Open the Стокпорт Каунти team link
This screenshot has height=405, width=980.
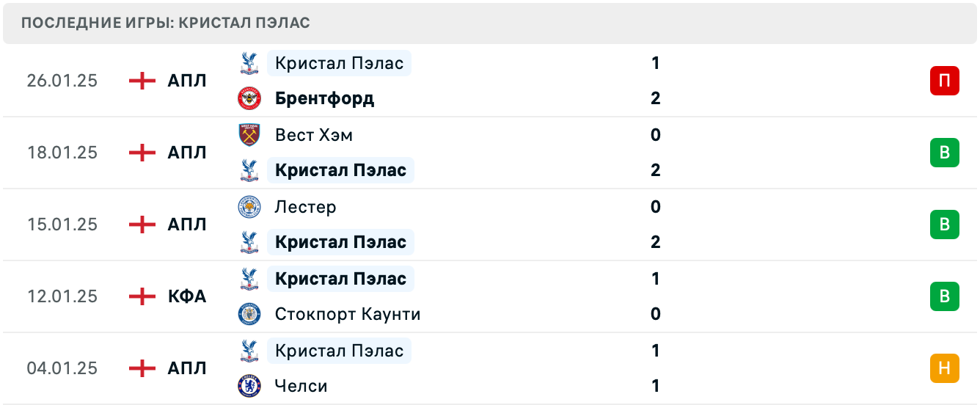(348, 314)
